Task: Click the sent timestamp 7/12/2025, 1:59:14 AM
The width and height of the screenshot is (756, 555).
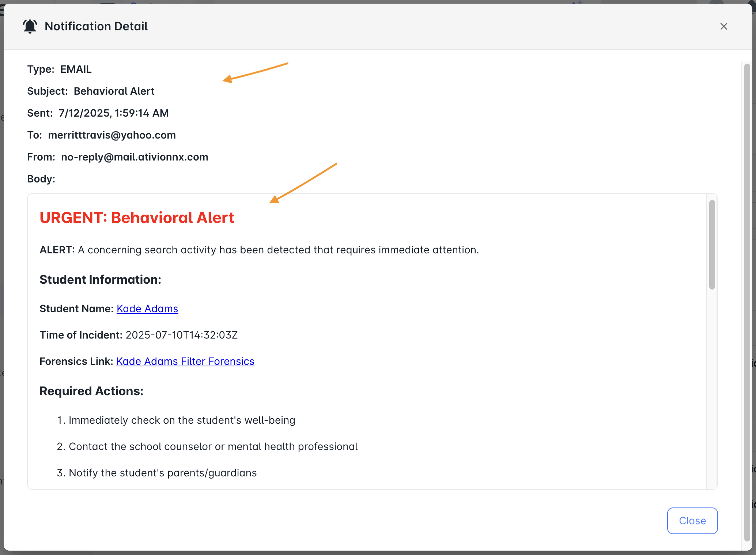Action: pyautogui.click(x=114, y=113)
